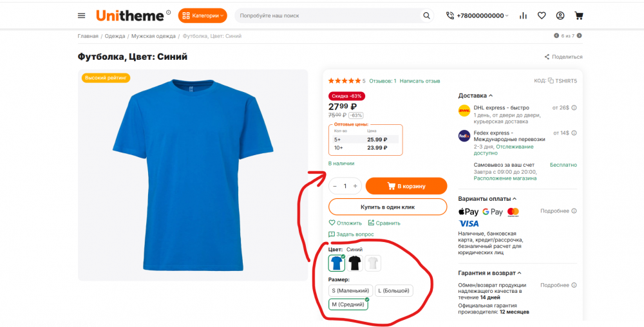Image resolution: width=644 pixels, height=327 pixels.
Task: Click the В корзину button
Action: [x=406, y=186]
